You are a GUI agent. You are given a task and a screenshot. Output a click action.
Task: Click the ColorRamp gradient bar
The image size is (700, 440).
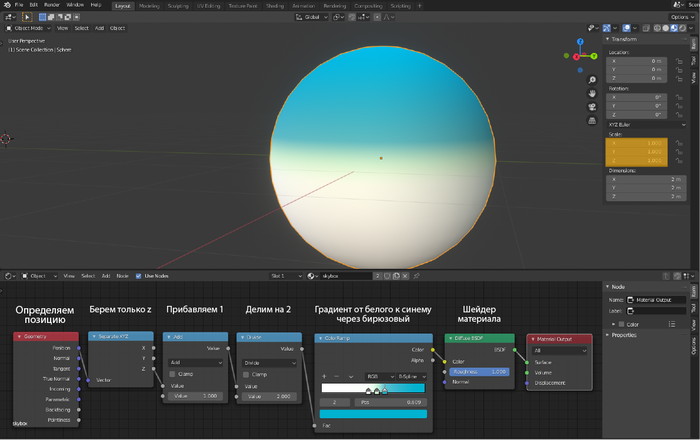(x=373, y=388)
